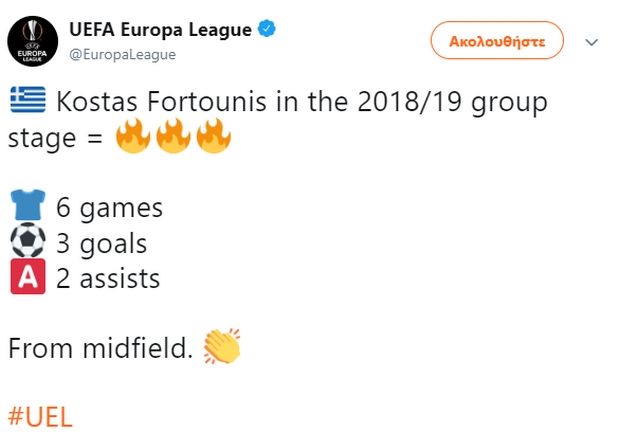Screen dimensions: 620x432
Task: Click the '3 goals' line
Action: (102, 243)
